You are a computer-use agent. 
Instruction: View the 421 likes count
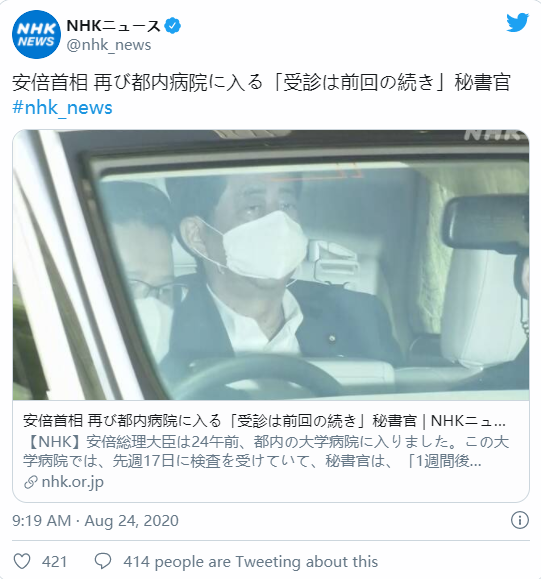[54, 562]
